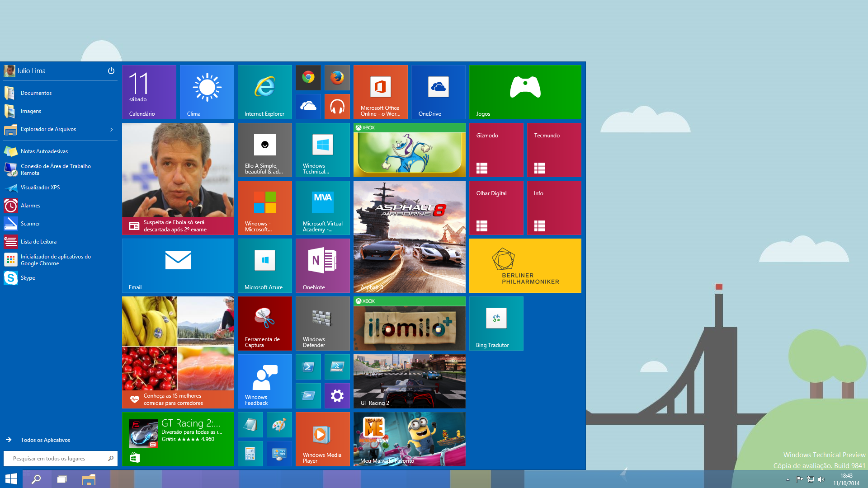Image resolution: width=868 pixels, height=488 pixels.
Task: Expand Explorador de Arquivos jump list arrow
Action: coord(112,130)
